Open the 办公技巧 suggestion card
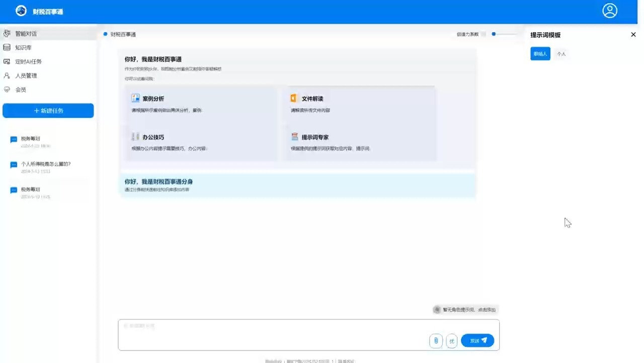This screenshot has height=363, width=644. tap(200, 141)
